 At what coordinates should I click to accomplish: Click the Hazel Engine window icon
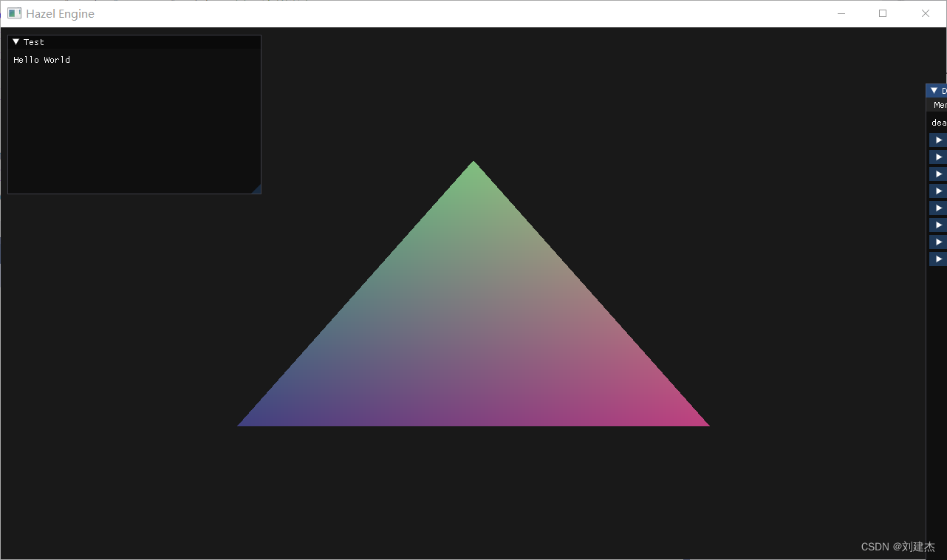point(14,13)
